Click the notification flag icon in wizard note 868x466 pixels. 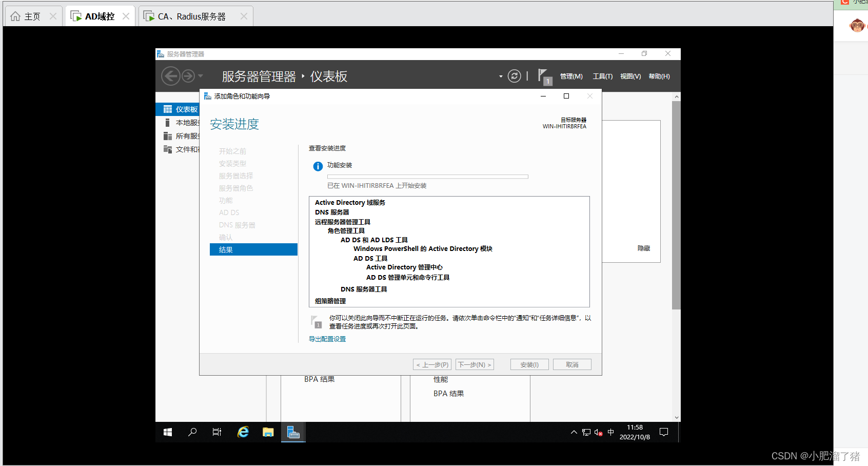pyautogui.click(x=317, y=322)
